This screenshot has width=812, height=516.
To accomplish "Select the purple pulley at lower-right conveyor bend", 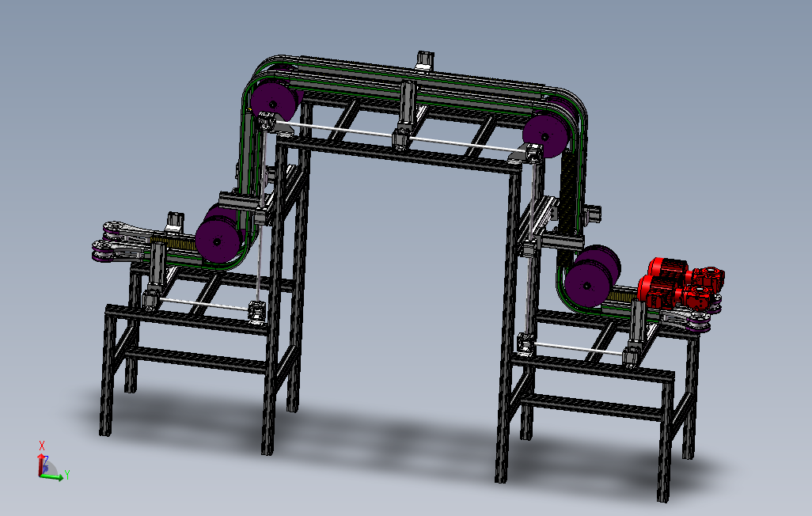I will [586, 286].
